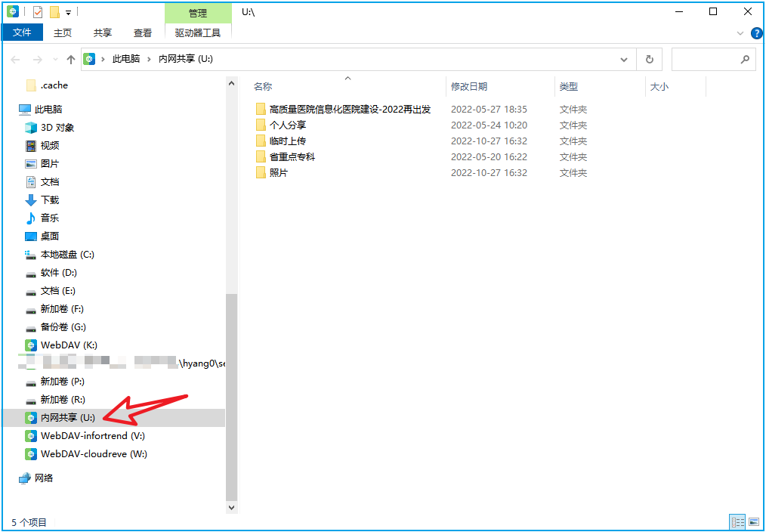Click the up-to-parent-folder arrow

(70, 58)
